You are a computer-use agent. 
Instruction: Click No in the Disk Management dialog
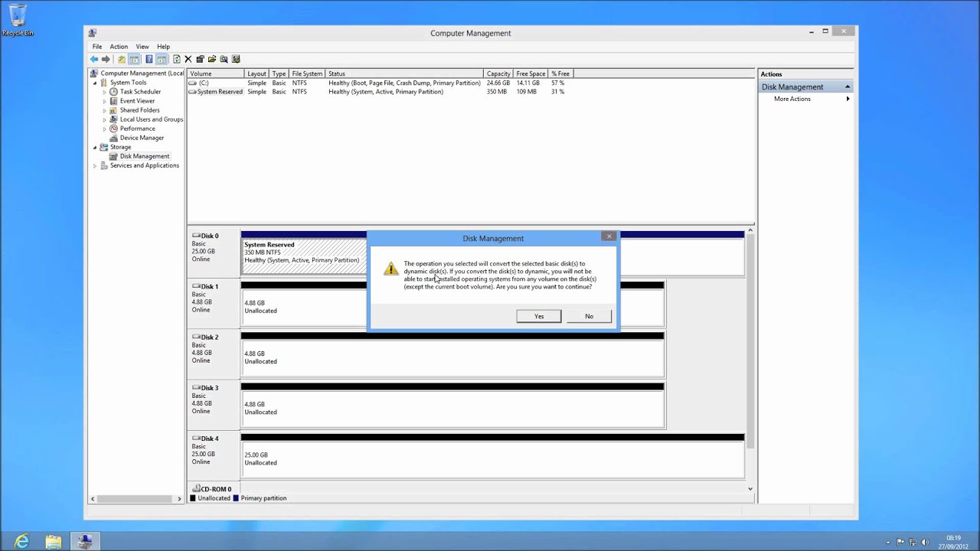tap(589, 316)
